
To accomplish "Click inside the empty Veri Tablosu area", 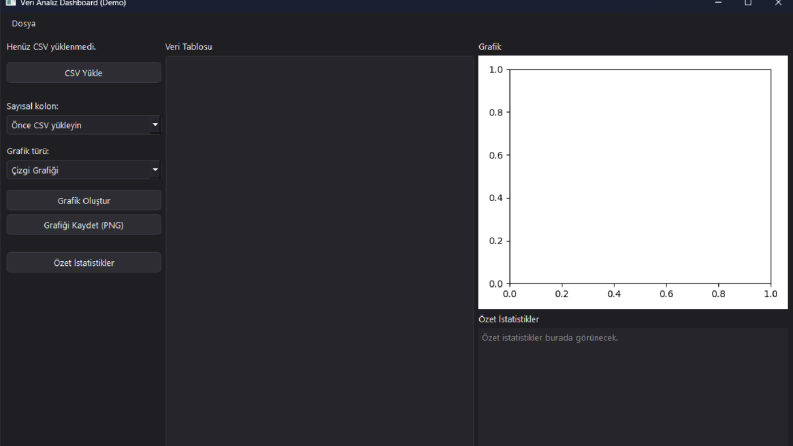I will [x=319, y=251].
